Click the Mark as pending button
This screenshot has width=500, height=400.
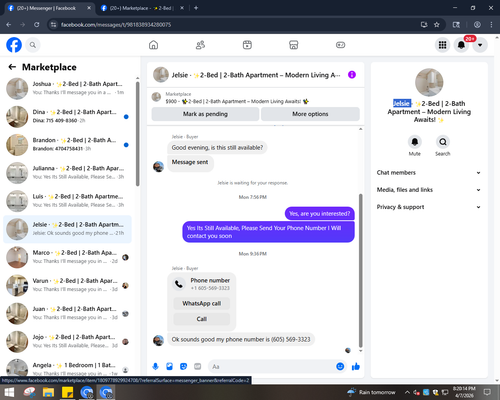pos(205,114)
